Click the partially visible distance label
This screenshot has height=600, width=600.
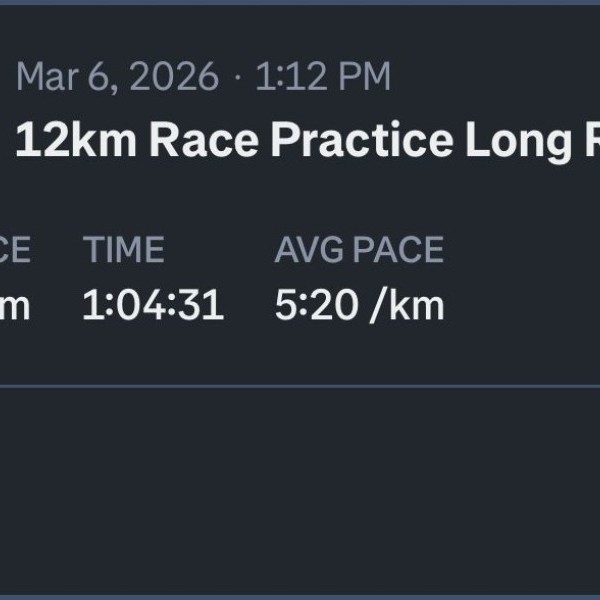14,249
